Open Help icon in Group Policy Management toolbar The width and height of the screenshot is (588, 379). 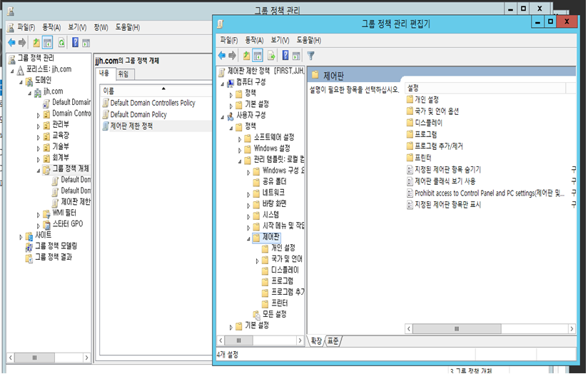click(76, 42)
